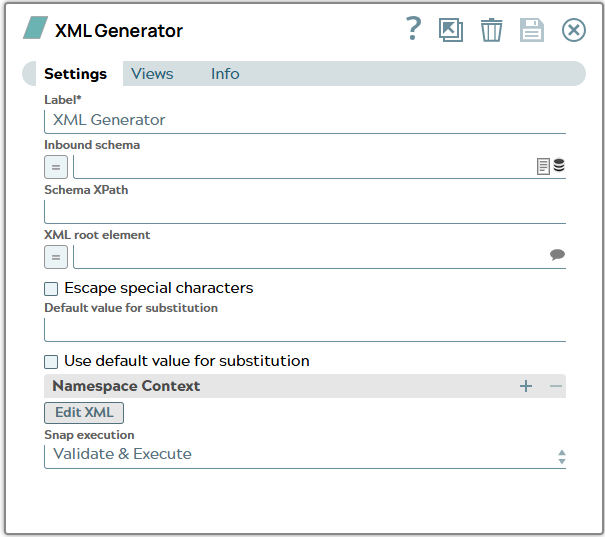Check Use default value for substitution
Image resolution: width=605 pixels, height=537 pixels.
[51, 362]
